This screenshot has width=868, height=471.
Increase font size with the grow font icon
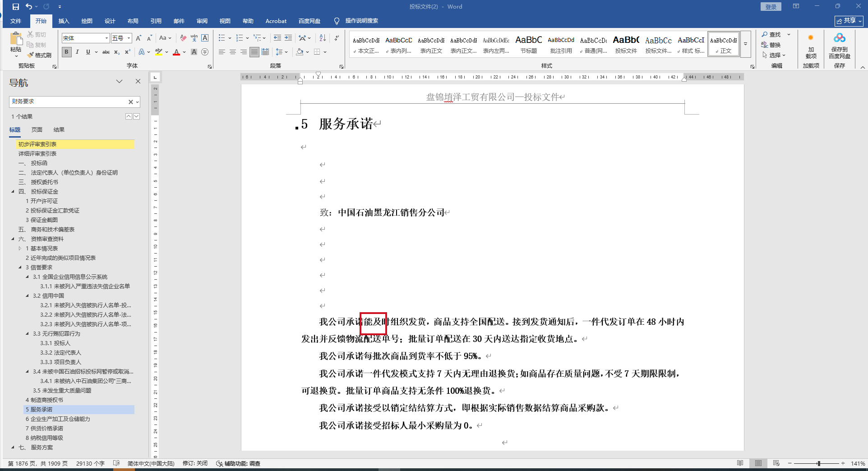click(139, 38)
